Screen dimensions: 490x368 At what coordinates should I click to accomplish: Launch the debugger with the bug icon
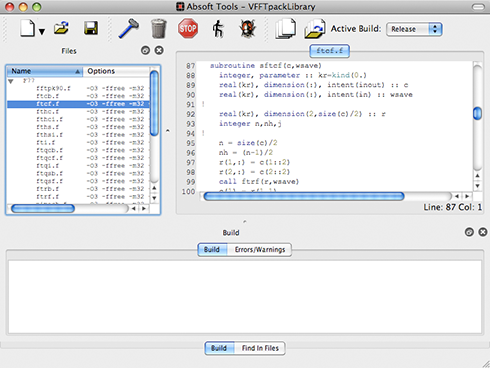(248, 29)
